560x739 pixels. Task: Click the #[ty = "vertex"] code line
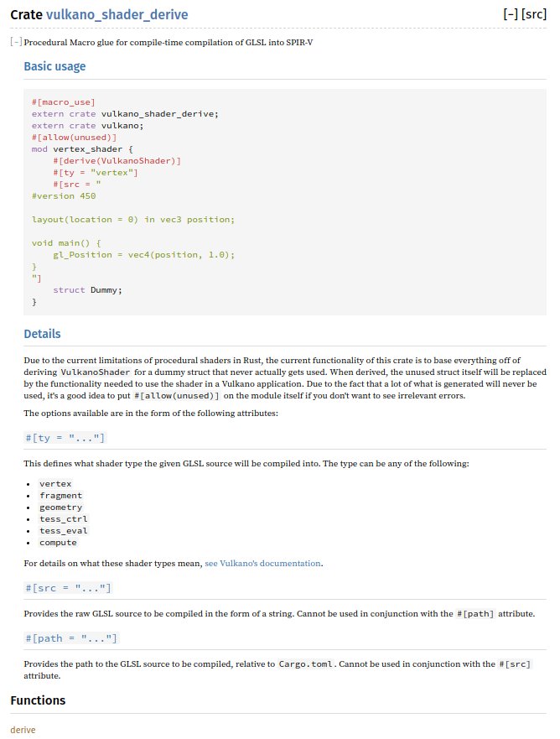(x=95, y=173)
